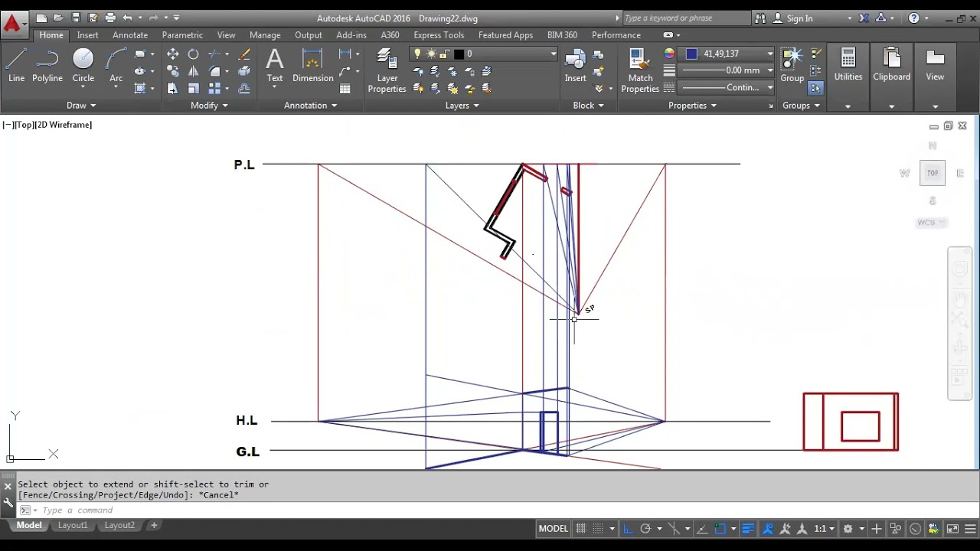This screenshot has width=980, height=551.
Task: Switch to the Parametric ribbon tab
Action: coord(182,35)
